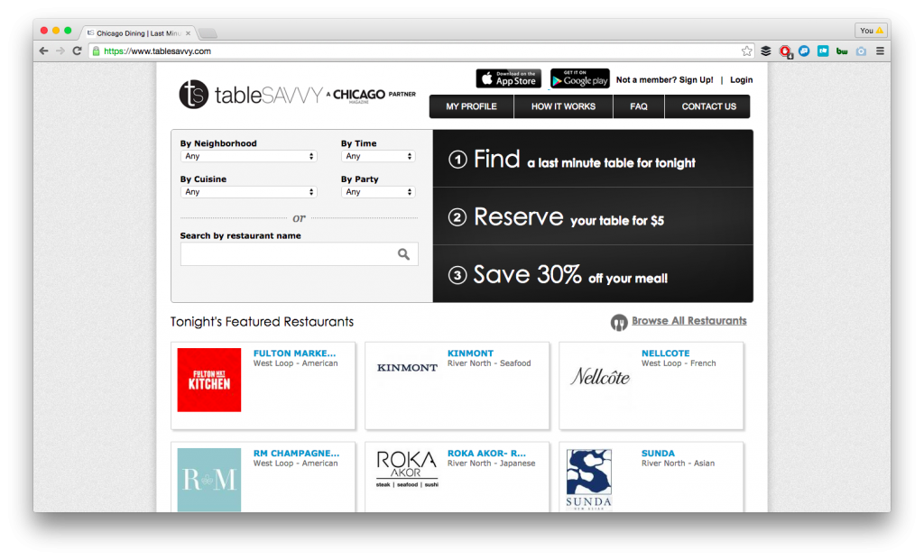Open the By Neighborhood dropdown

coord(249,156)
